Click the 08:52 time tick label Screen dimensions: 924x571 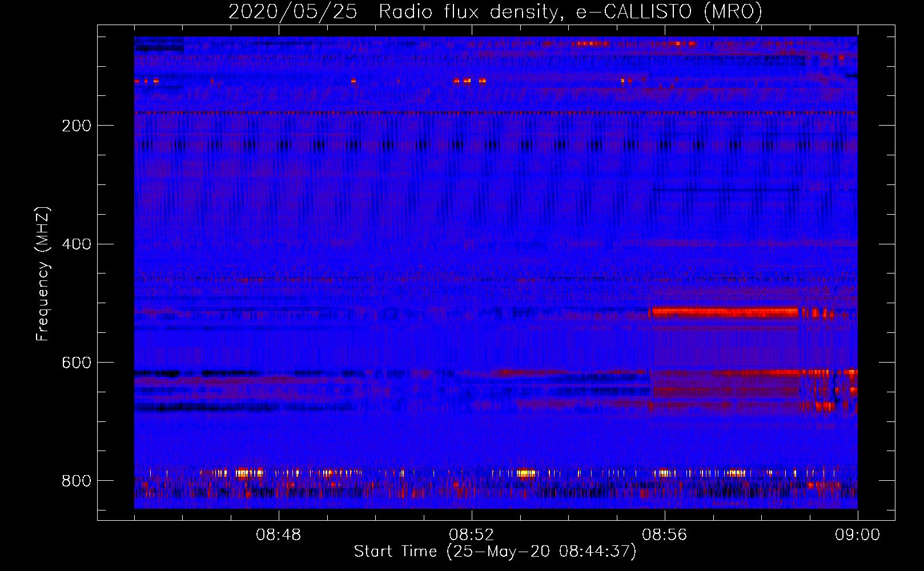pyautogui.click(x=472, y=535)
